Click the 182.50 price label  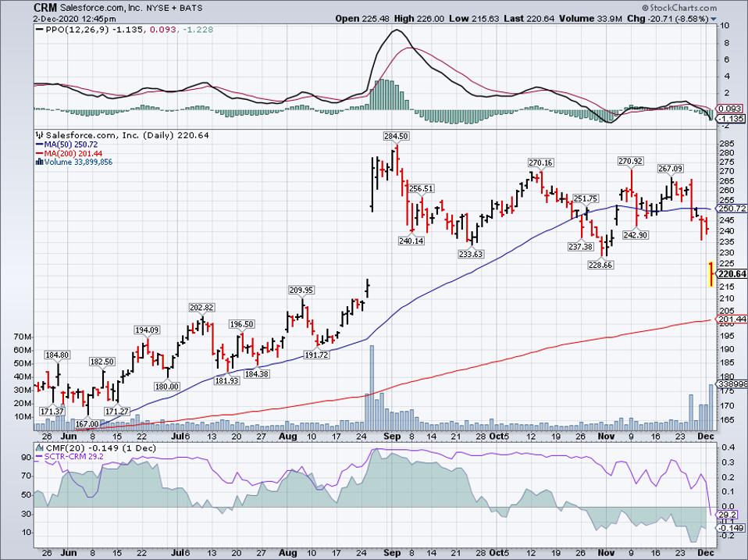point(102,362)
